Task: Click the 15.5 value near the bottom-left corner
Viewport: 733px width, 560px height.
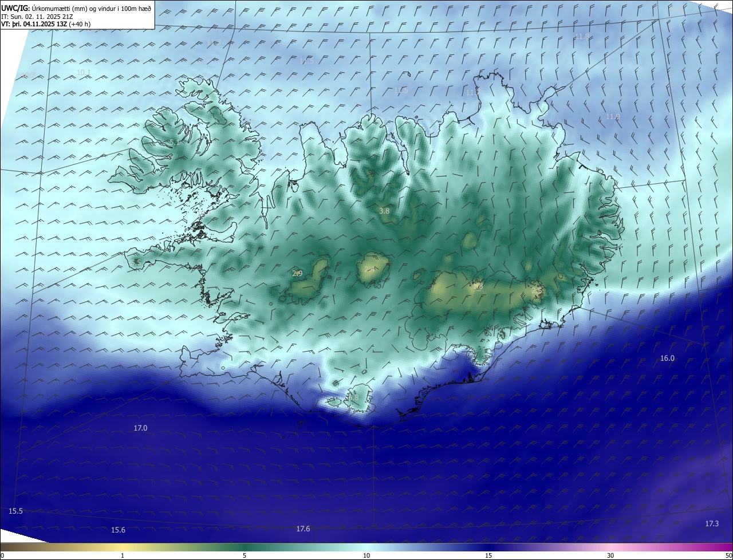Action: pos(15,511)
